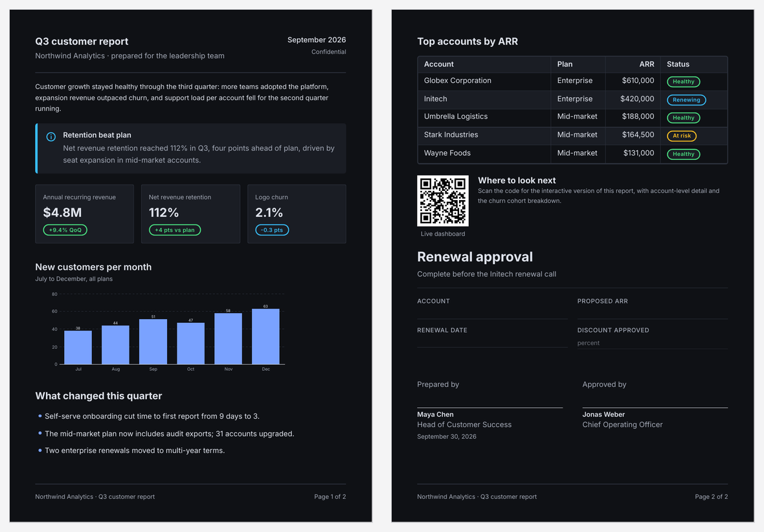Image resolution: width=764 pixels, height=532 pixels.
Task: Click the Maya Chen name
Action: click(435, 415)
